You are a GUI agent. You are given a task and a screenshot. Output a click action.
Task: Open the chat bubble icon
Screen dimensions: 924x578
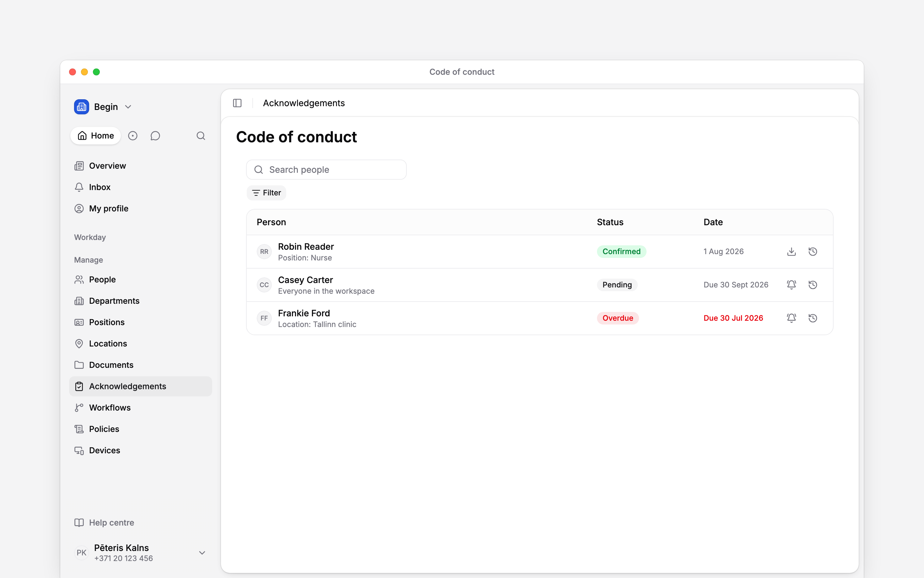155,136
